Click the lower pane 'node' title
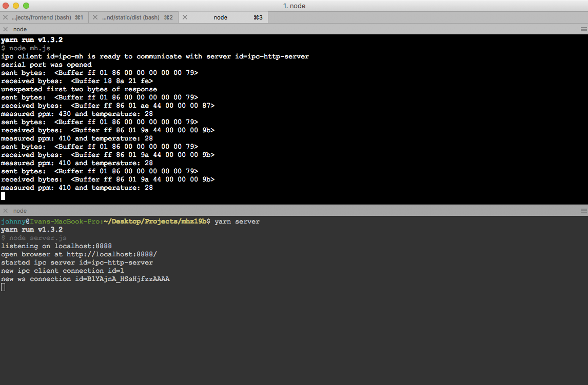The width and height of the screenshot is (588, 385). click(20, 211)
